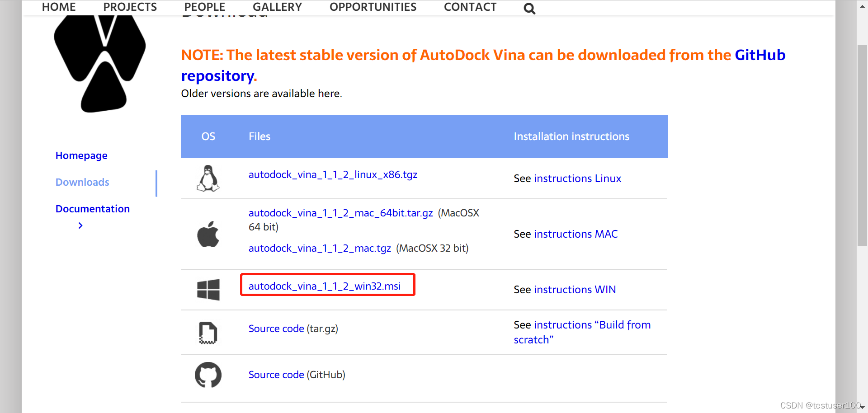Screen dimensions: 868x413
Task: Open the PROJECTS menu item
Action: point(130,7)
